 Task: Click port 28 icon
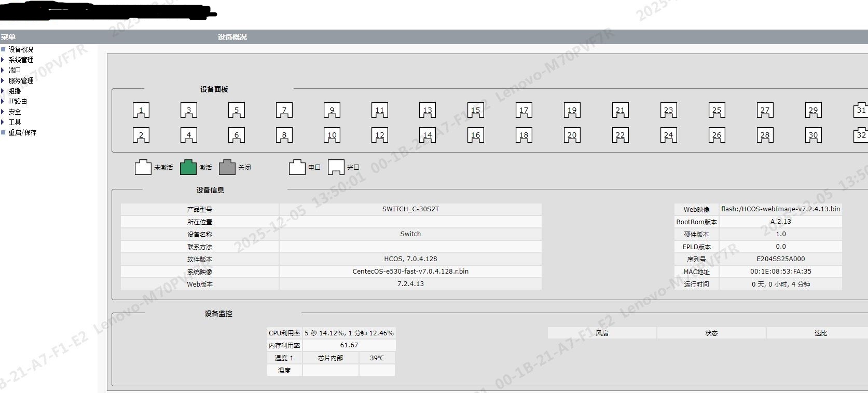765,135
